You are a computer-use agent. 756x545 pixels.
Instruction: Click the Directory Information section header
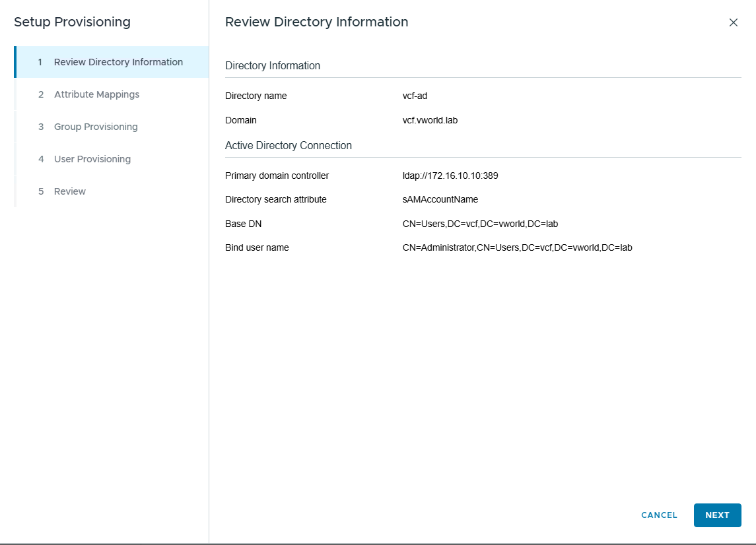[273, 65]
